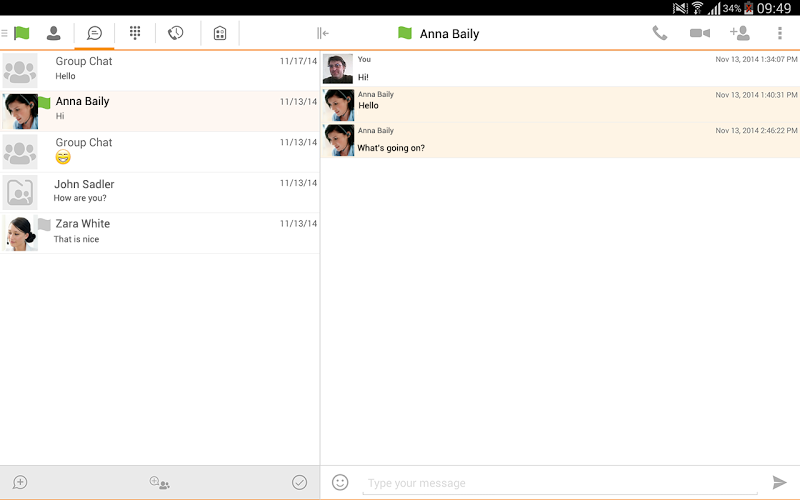Screen dimensions: 800x500
Task: Open the Zara White conversation
Action: pos(160,232)
